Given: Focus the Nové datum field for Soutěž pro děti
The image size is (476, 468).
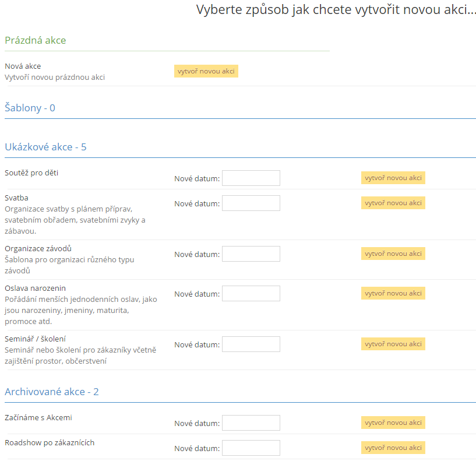Looking at the screenshot, I should coord(251,178).
